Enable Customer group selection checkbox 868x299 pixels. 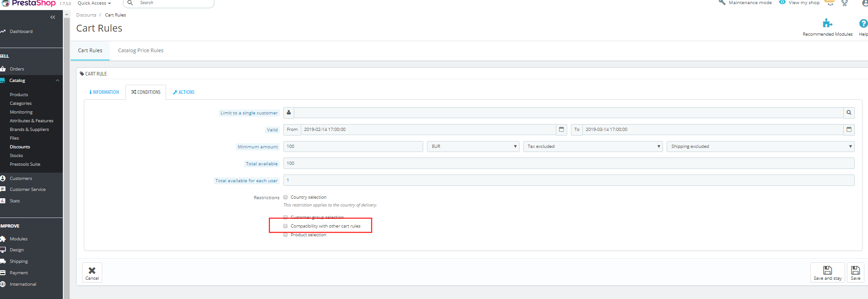(x=285, y=217)
